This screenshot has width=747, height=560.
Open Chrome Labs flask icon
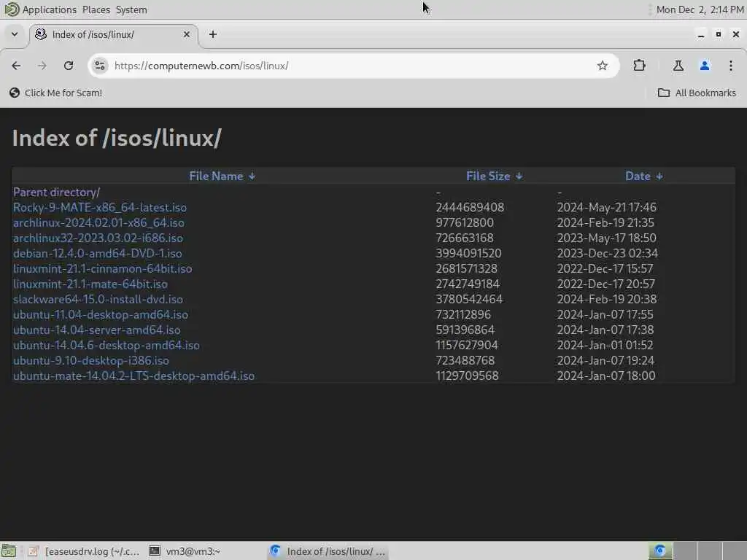click(678, 66)
